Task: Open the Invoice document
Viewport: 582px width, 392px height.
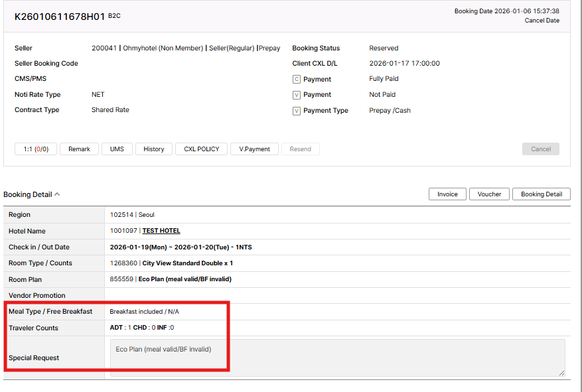Action: point(447,194)
